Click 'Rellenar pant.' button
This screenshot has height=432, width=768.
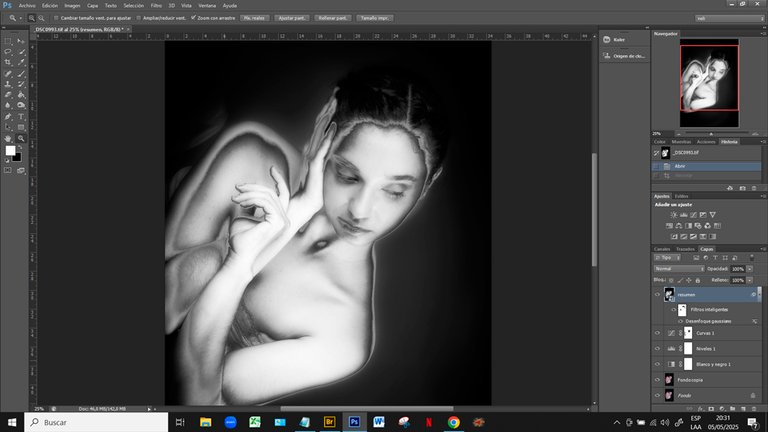(333, 18)
